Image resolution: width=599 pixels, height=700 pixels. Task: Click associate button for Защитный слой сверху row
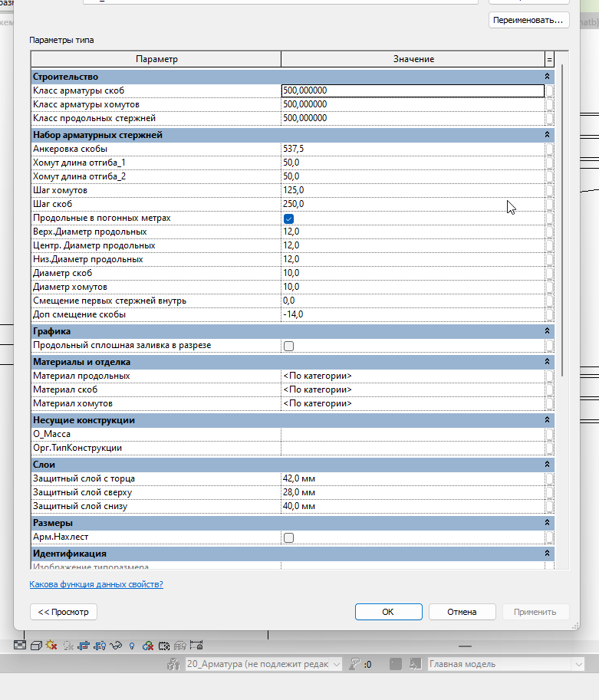[x=549, y=492]
